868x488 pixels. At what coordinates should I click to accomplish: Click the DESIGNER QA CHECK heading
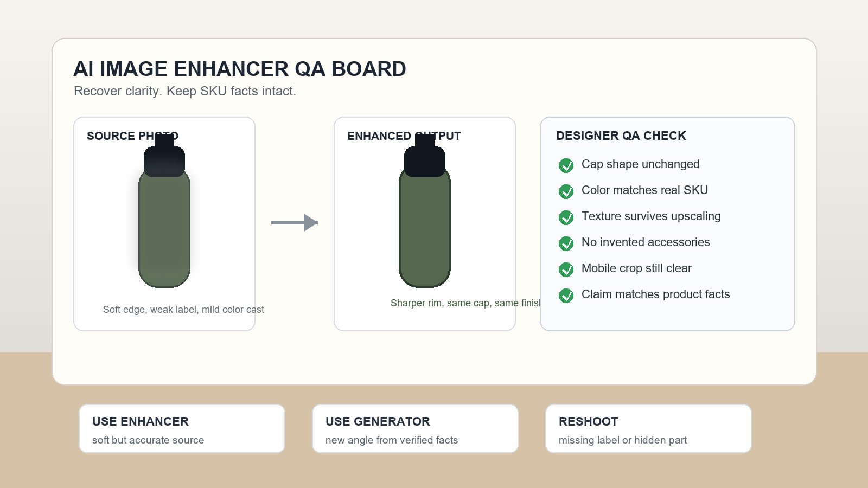click(621, 136)
